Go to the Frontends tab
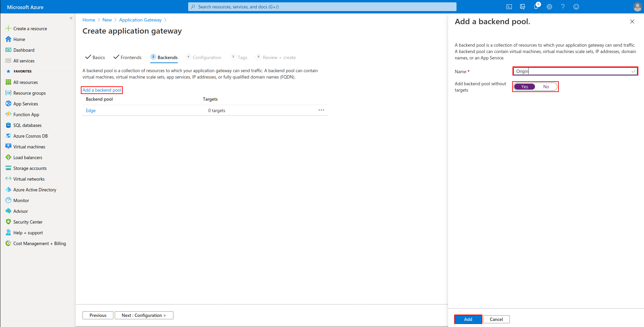 click(x=127, y=57)
